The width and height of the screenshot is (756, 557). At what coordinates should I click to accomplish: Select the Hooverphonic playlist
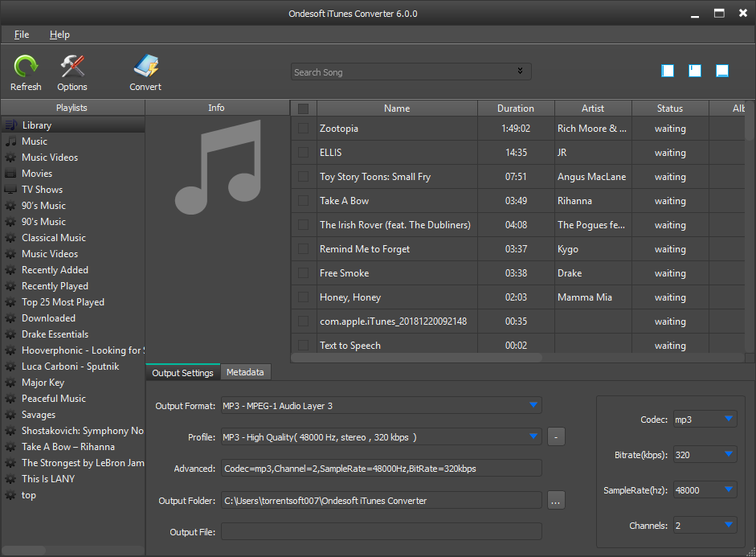[73, 350]
